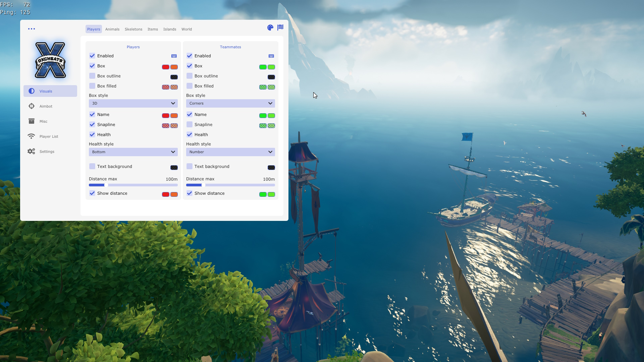Click keyboard hotkey icon beside Teammates Enabled
Image resolution: width=644 pixels, height=362 pixels.
tap(271, 56)
